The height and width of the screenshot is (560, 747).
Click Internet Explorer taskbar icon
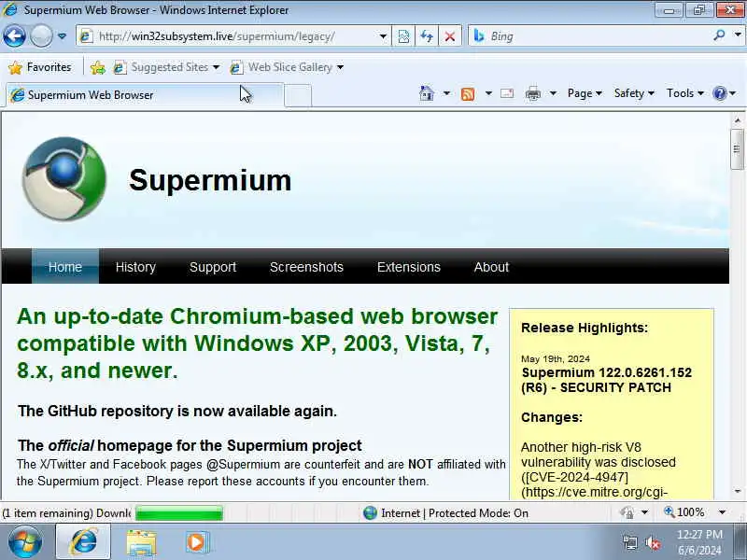coord(83,542)
